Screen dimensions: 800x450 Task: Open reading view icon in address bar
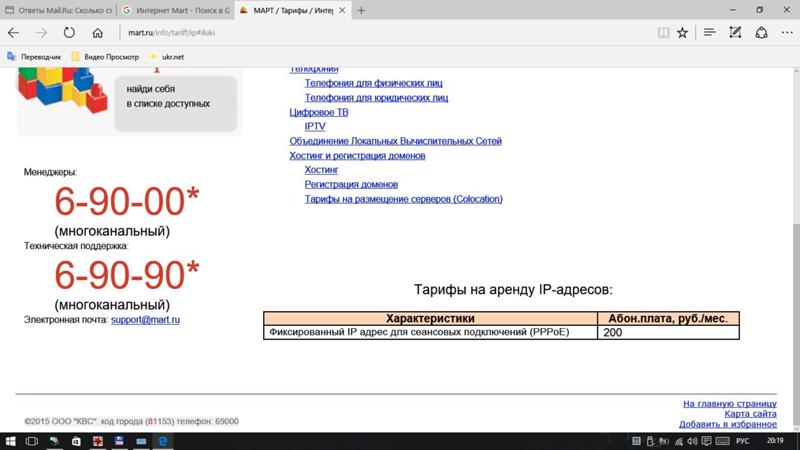[x=663, y=33]
